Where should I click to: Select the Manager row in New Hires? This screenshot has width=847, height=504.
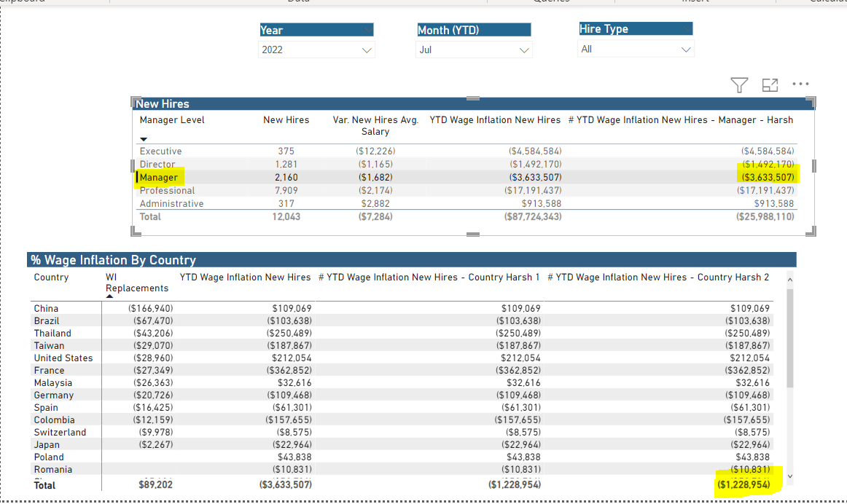click(x=466, y=177)
